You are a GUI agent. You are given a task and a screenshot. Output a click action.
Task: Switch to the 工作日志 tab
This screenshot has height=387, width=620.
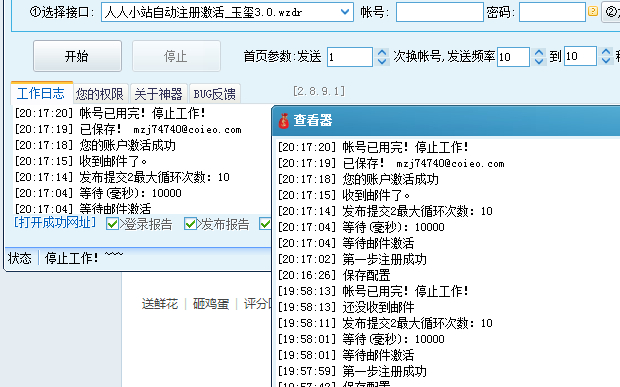point(41,94)
